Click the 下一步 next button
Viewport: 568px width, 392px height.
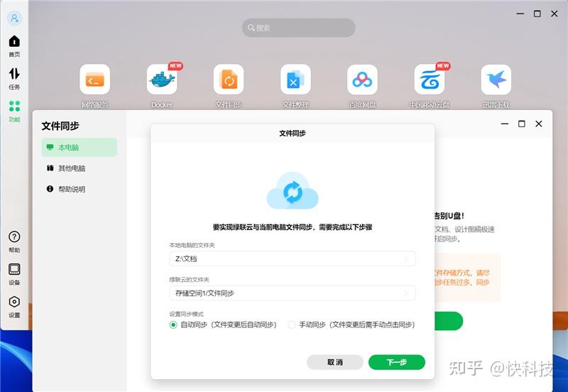click(397, 362)
